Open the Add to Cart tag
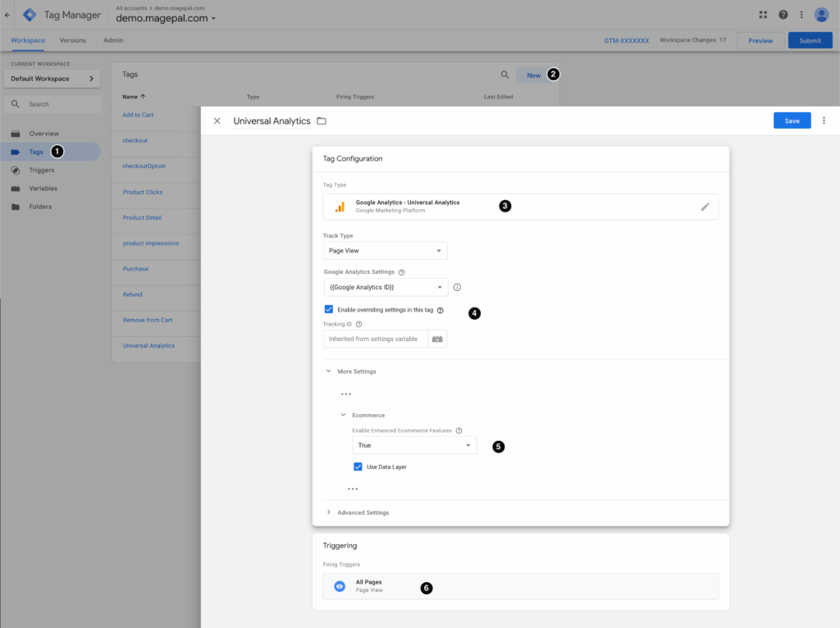Viewport: 840px width, 628px height. [138, 115]
